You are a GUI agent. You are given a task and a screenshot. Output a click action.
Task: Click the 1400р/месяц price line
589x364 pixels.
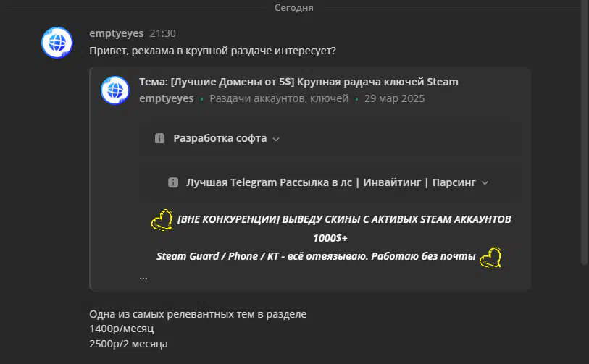(121, 329)
